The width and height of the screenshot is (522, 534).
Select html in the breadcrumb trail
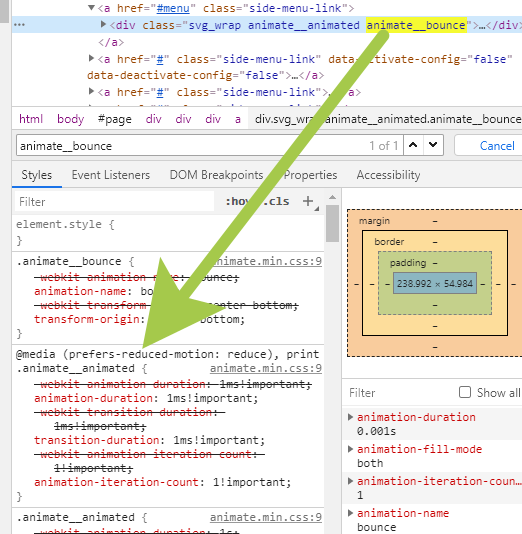(31, 119)
